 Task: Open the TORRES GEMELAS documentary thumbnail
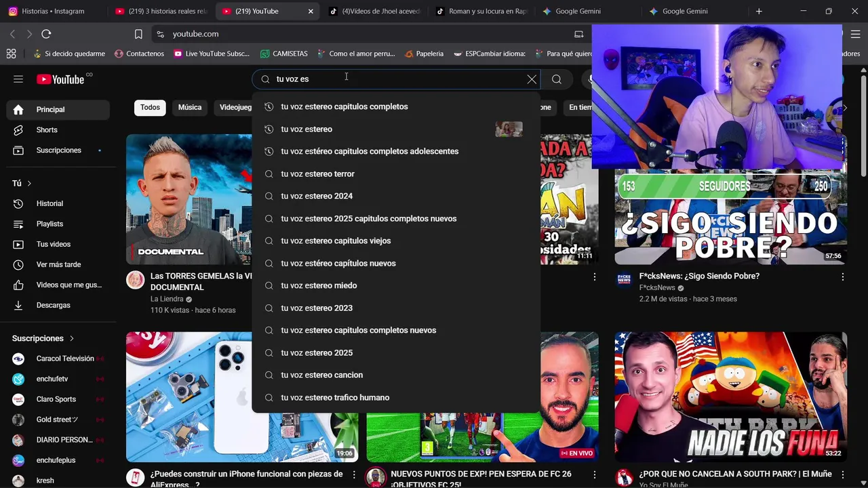tap(189, 199)
